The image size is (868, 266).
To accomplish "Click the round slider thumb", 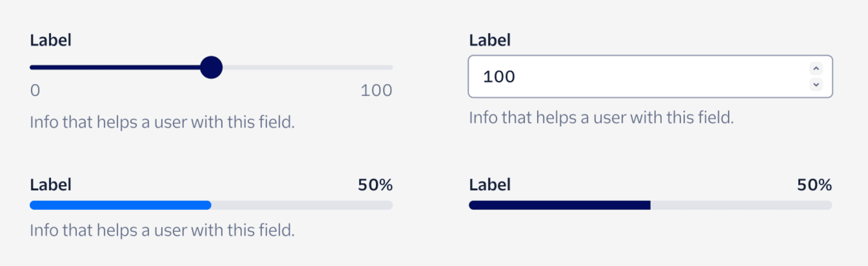I will pyautogui.click(x=212, y=67).
